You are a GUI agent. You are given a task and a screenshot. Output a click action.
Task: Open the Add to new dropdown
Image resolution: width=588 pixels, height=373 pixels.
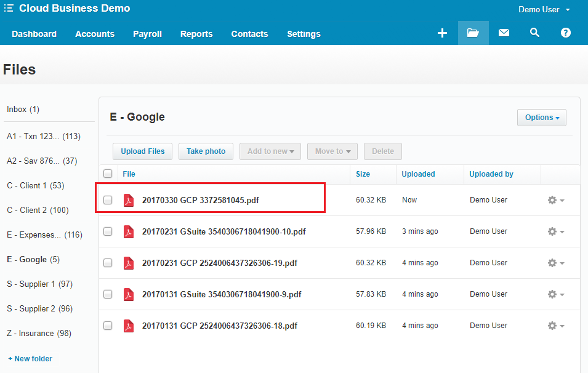(x=270, y=151)
